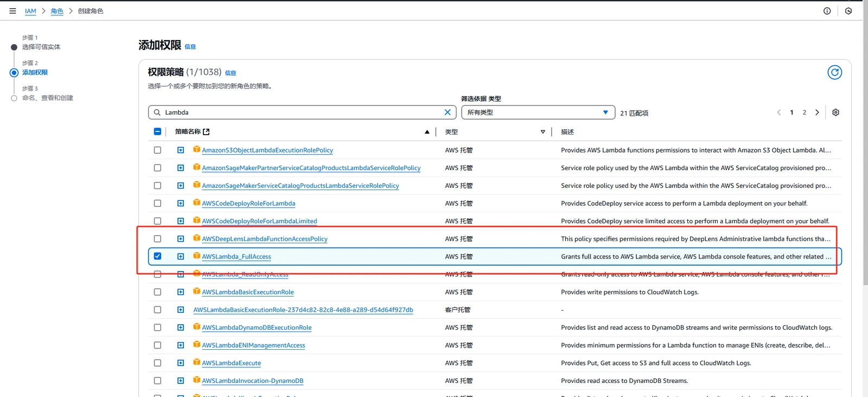Image resolution: width=868 pixels, height=397 pixels.
Task: Click the policy cube icon for AWSLambdaDynamoDBExecutionRole
Action: [196, 327]
